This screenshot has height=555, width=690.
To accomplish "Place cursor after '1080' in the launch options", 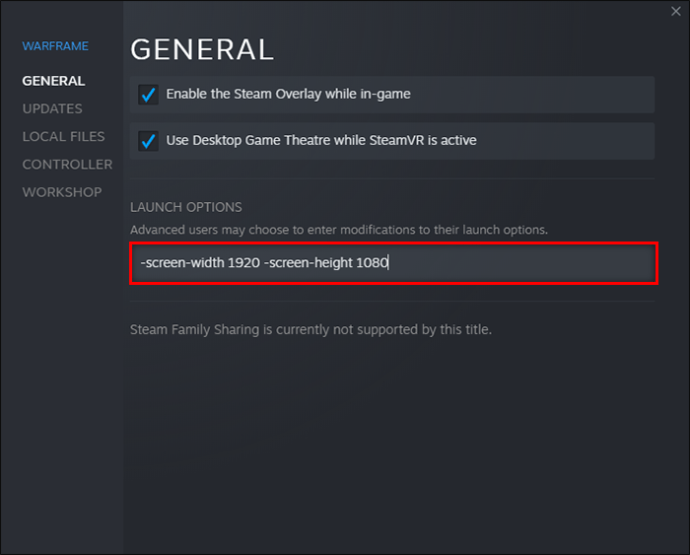I will click(389, 263).
